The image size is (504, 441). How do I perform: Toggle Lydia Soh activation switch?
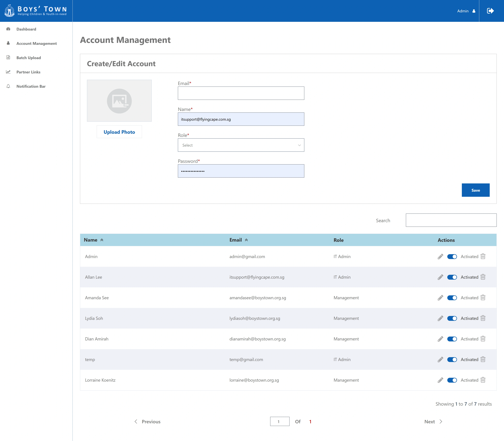[452, 318]
